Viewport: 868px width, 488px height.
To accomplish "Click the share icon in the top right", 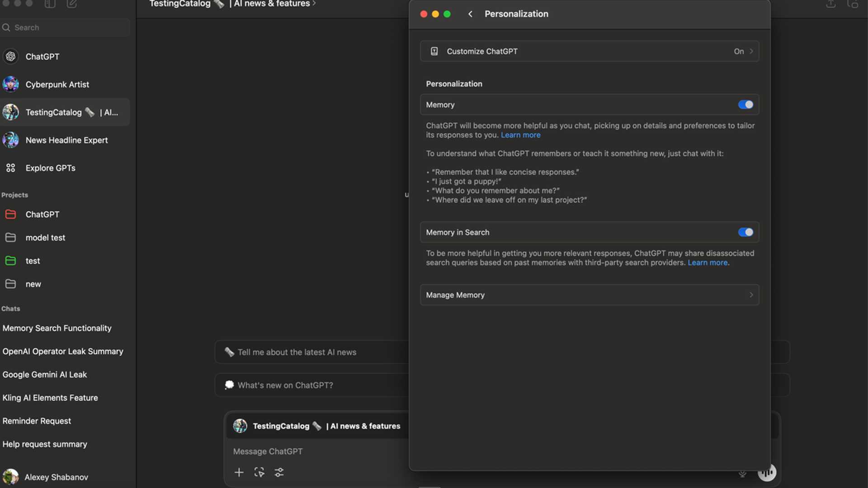I will 830,5.
